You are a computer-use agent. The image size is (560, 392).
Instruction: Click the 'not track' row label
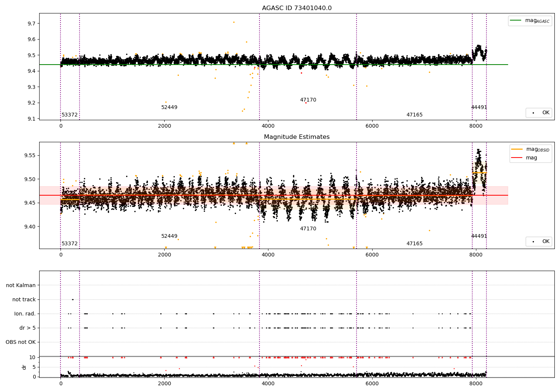click(24, 299)
